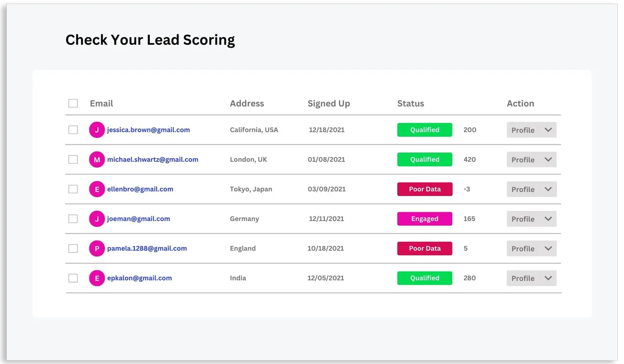Open the michael.shwartz@gmail.com email link
The height and width of the screenshot is (364, 624).
[x=152, y=160]
